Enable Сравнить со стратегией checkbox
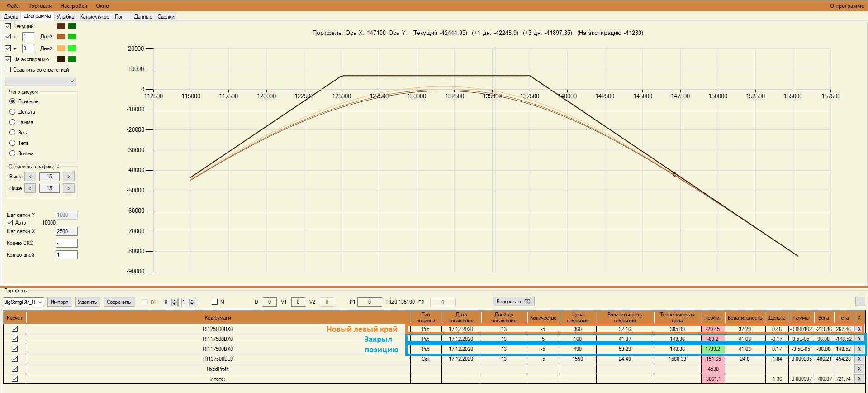The image size is (868, 393). point(8,70)
